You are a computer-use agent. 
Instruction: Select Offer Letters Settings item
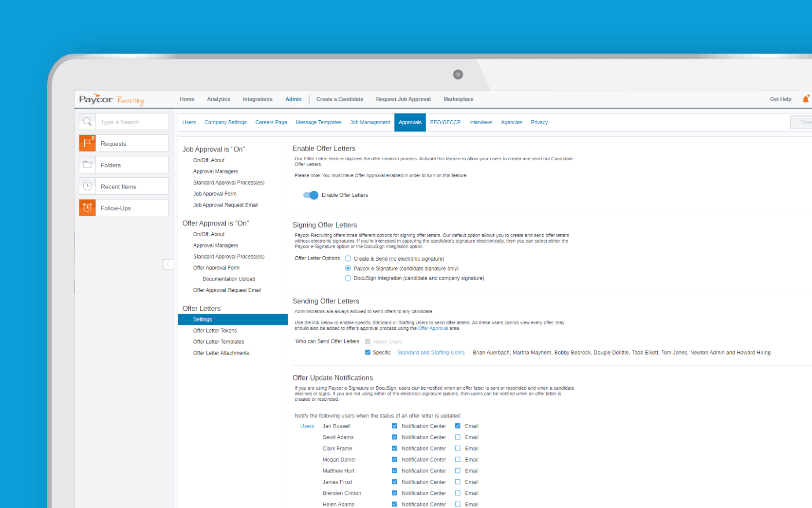tap(233, 320)
